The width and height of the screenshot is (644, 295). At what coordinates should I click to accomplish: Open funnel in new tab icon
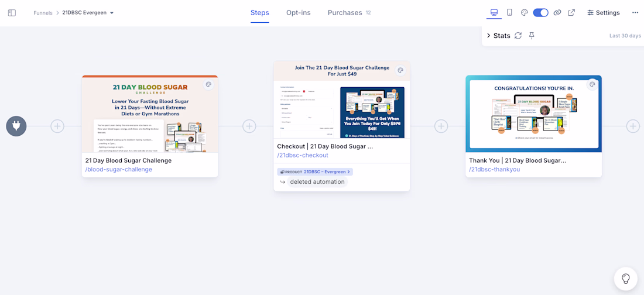(x=571, y=13)
